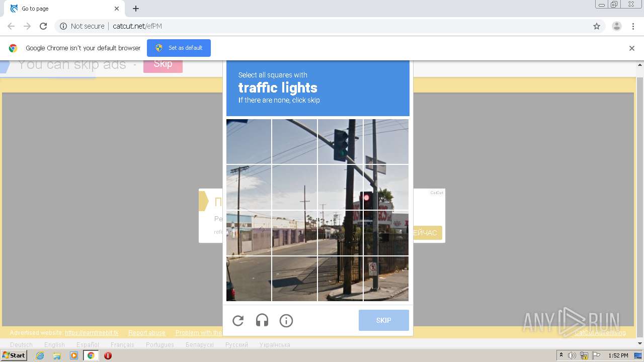Switch language to Español
Screen dimensions: 644x362
coord(88,345)
